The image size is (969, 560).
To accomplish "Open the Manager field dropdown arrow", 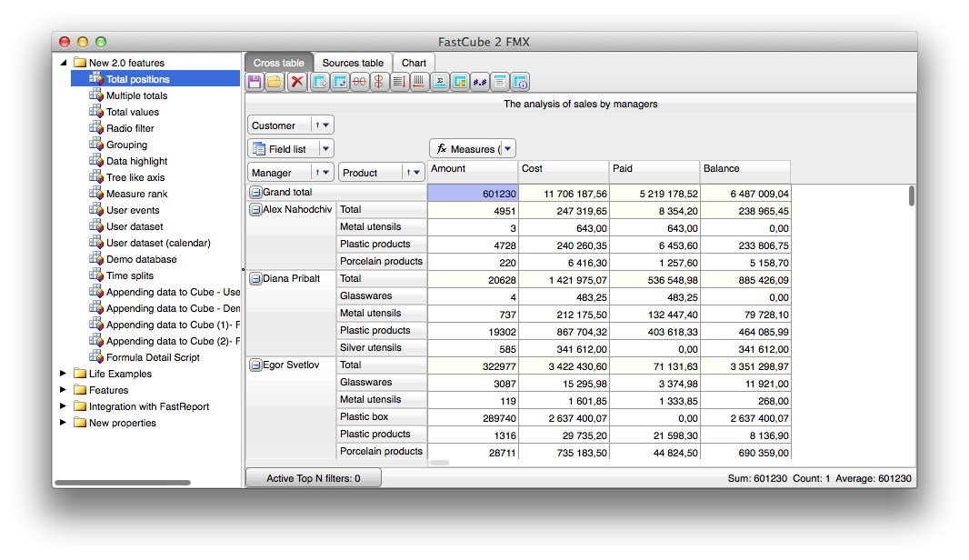I will 326,173.
